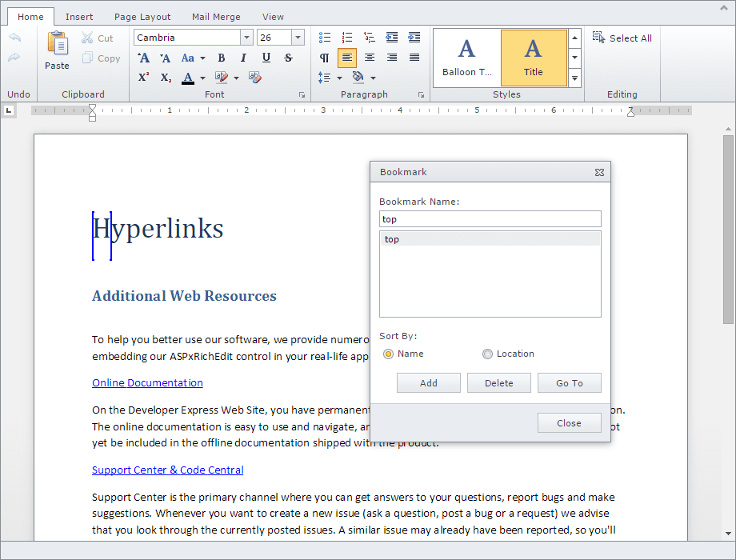Increase paragraph indent
736x560 pixels.
pos(414,38)
